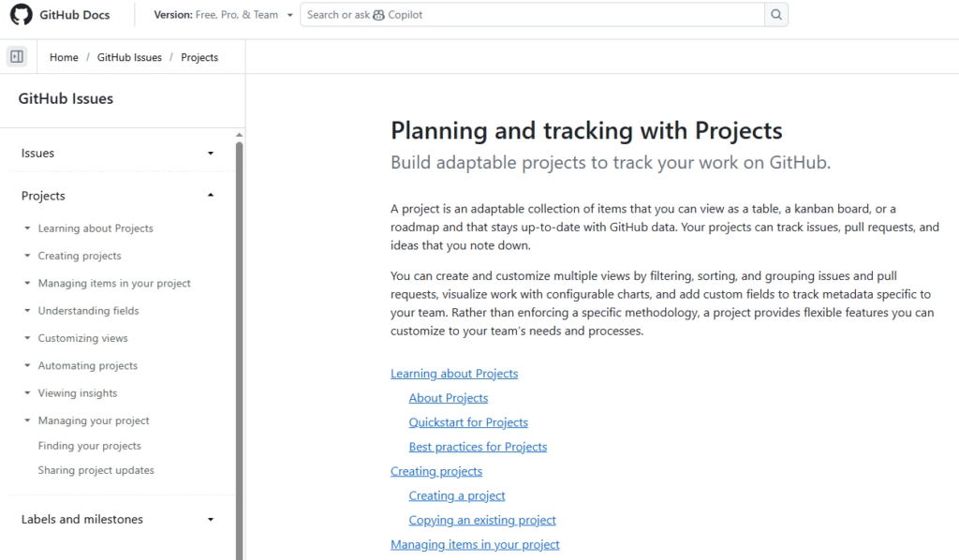Image resolution: width=959 pixels, height=560 pixels.
Task: Go to the Home breadcrumb
Action: [64, 57]
